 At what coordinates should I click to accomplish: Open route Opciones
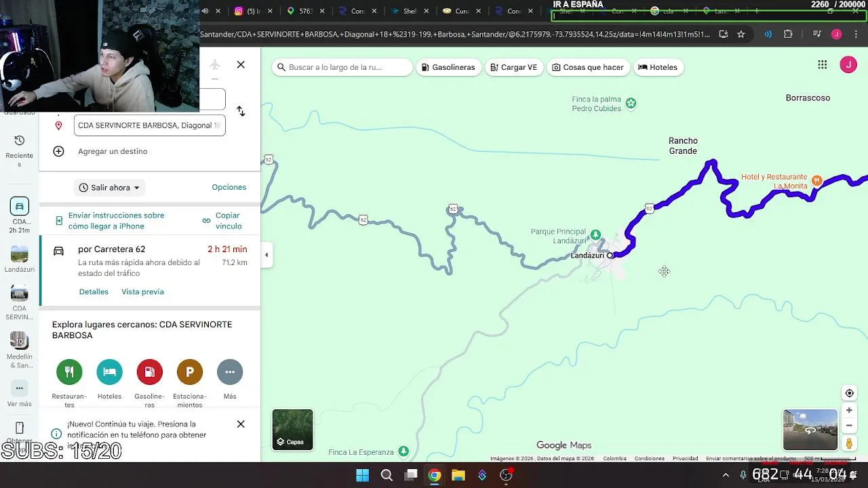[x=229, y=187]
